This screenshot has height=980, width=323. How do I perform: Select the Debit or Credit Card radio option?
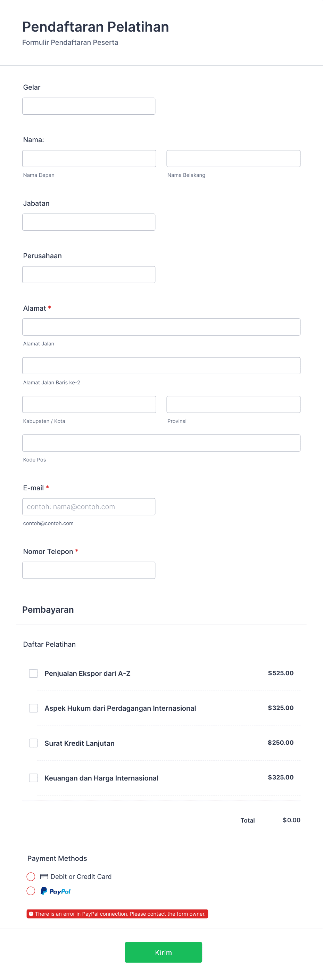[x=31, y=876]
